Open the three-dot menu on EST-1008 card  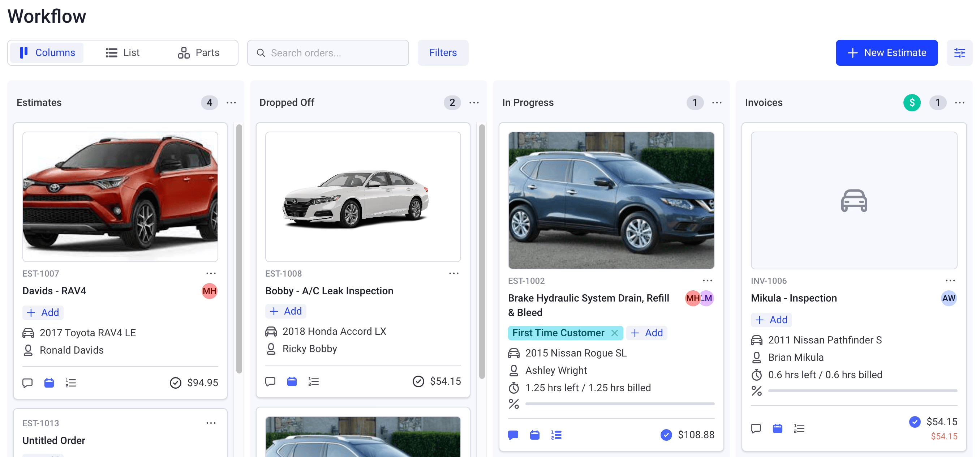tap(454, 273)
